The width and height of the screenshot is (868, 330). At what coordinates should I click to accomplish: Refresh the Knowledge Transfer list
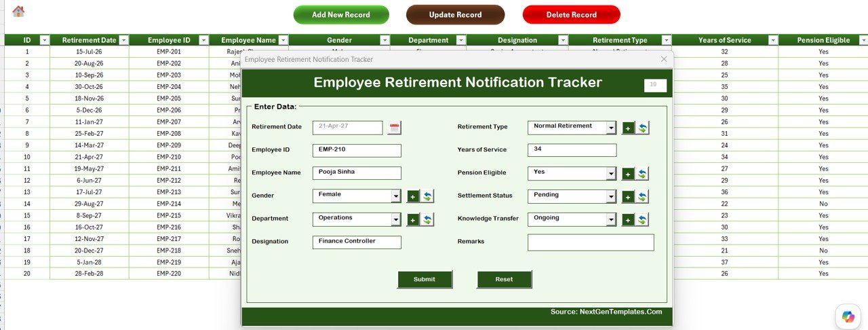click(642, 220)
